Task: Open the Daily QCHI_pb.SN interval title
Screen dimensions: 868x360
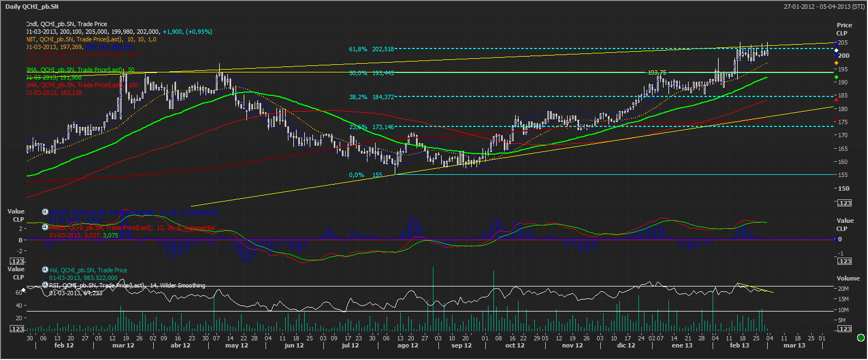Action: coord(32,7)
